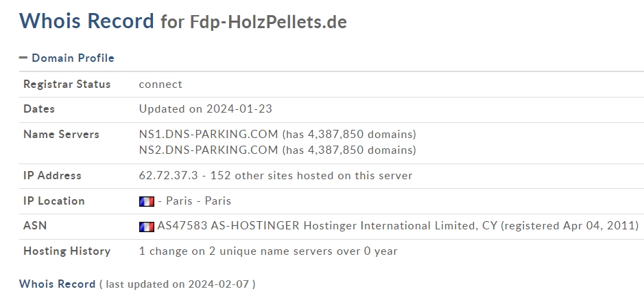Click the 62.72.37.3 IP address
Viewport: 644px width, 296px height.
click(169, 176)
